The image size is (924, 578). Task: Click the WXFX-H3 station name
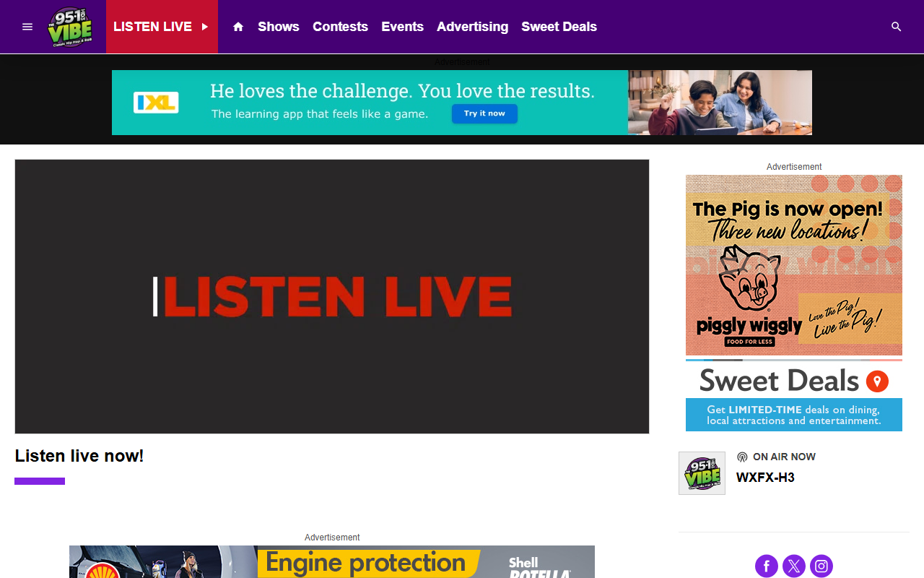[765, 478]
